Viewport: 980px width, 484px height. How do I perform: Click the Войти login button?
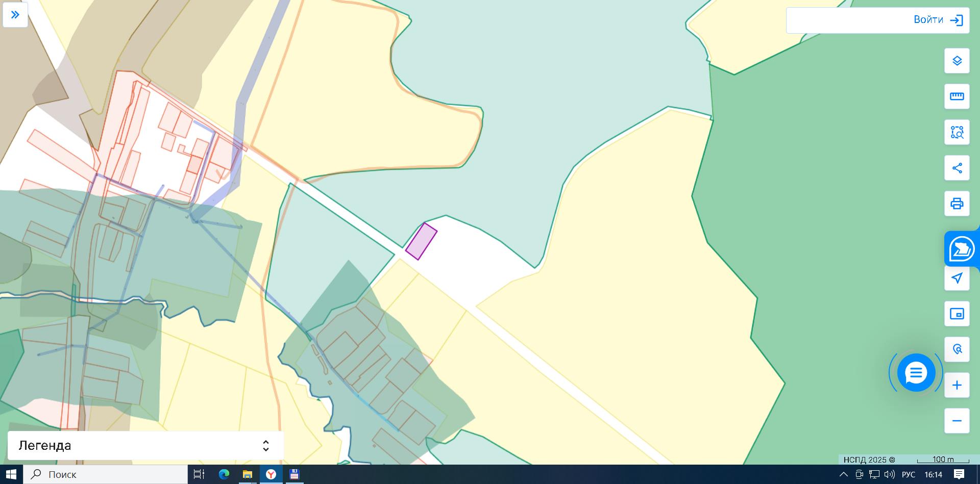[x=877, y=20]
